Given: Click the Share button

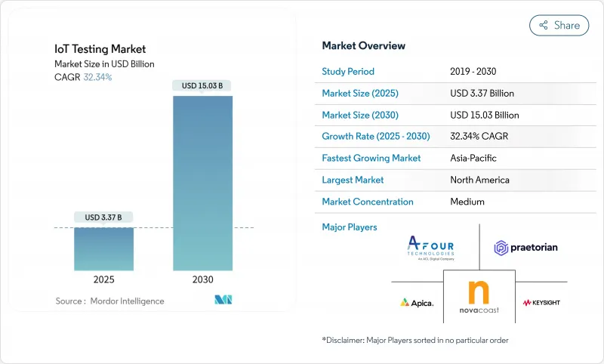Looking at the screenshot, I should point(559,25).
